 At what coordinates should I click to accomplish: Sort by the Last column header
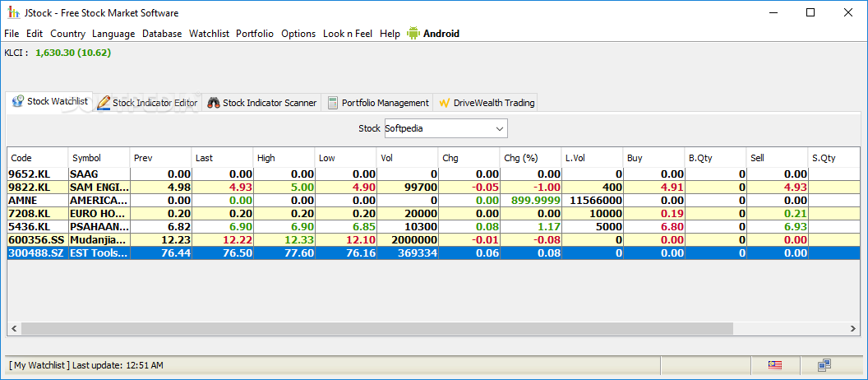click(x=222, y=158)
